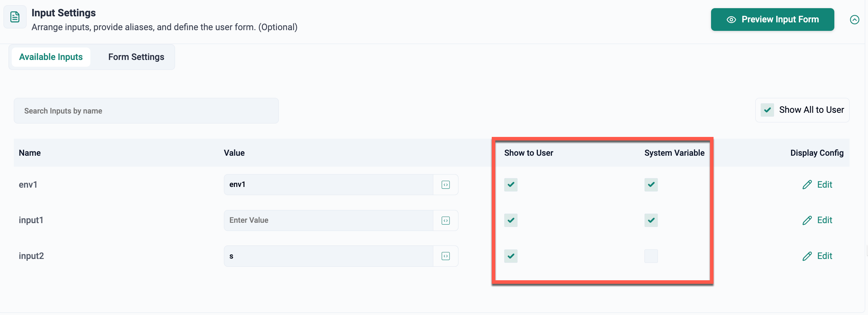This screenshot has width=868, height=315.
Task: Enable System Variable for input2
Action: click(x=651, y=256)
